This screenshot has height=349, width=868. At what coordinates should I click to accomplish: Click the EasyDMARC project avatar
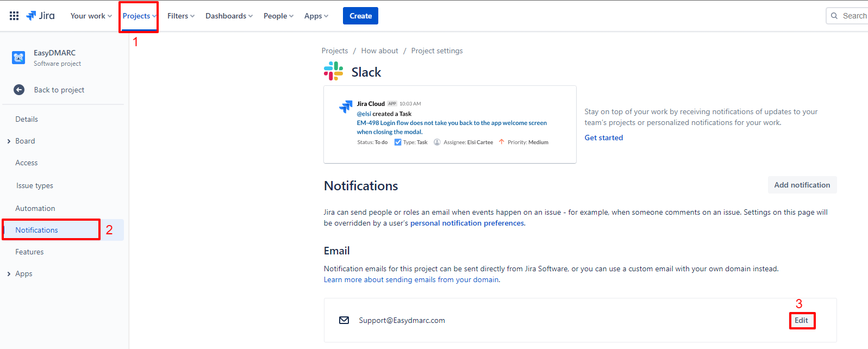coord(18,58)
